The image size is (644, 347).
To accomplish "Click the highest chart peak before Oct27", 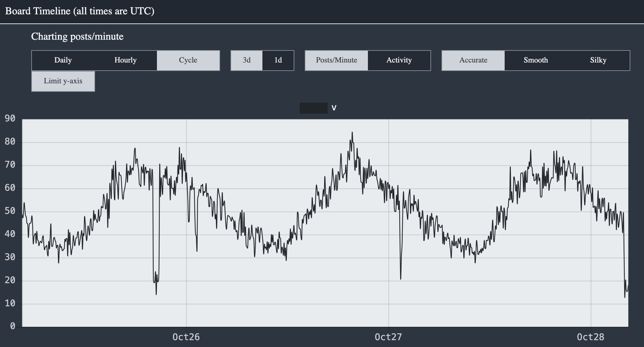I will tap(352, 132).
